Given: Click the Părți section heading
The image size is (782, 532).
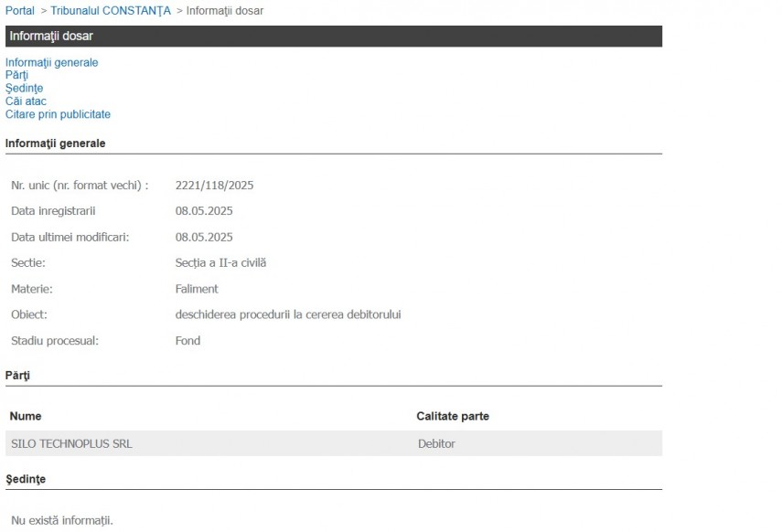Looking at the screenshot, I should click(x=17, y=376).
